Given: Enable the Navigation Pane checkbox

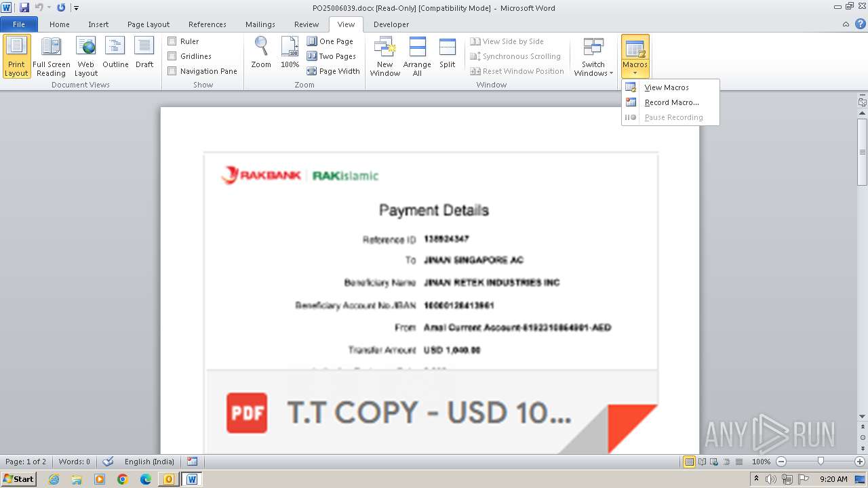Looking at the screenshot, I should (x=172, y=71).
